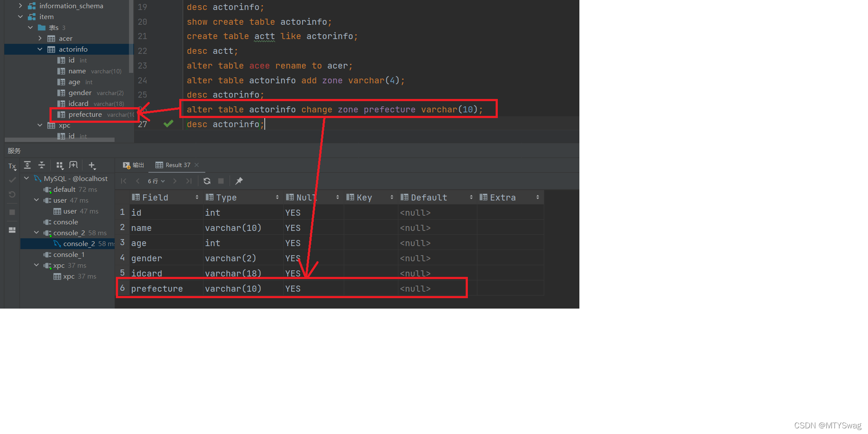868x434 pixels.
Task: Click the Collapse All icon in Services toolbar
Action: click(x=42, y=165)
